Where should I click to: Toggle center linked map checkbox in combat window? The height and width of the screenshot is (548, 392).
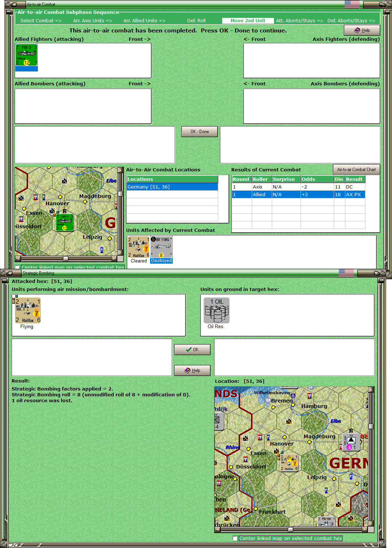[17, 267]
